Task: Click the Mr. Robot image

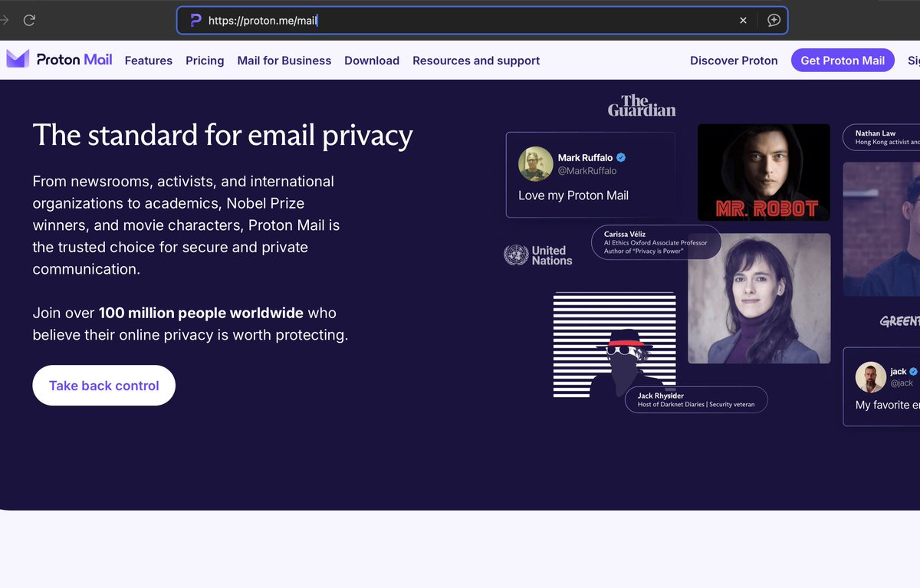Action: coord(764,172)
